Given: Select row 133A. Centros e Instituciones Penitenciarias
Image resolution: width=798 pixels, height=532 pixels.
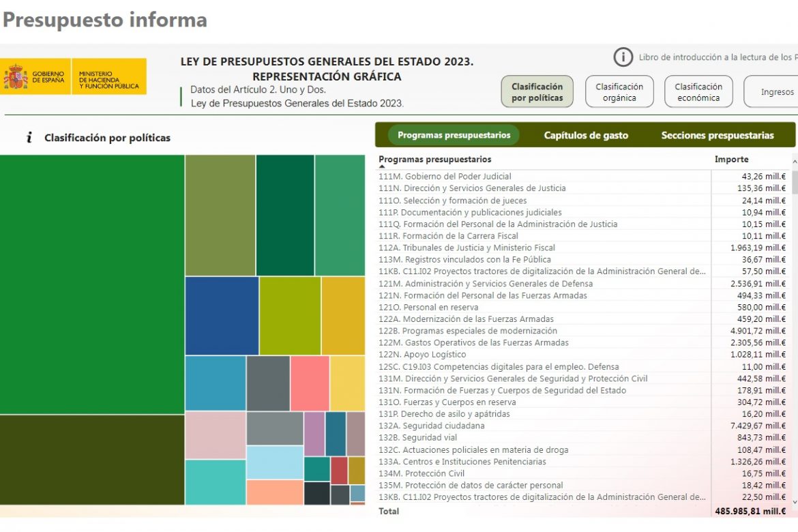Looking at the screenshot, I should click(583, 461).
